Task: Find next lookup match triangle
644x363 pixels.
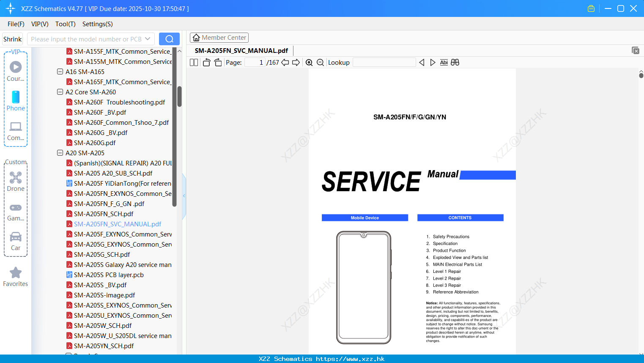Action: [x=433, y=62]
